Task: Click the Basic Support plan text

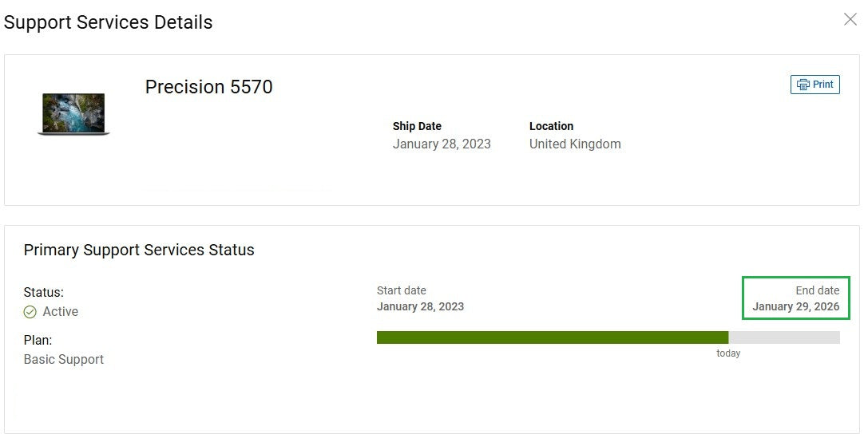Action: pos(64,360)
